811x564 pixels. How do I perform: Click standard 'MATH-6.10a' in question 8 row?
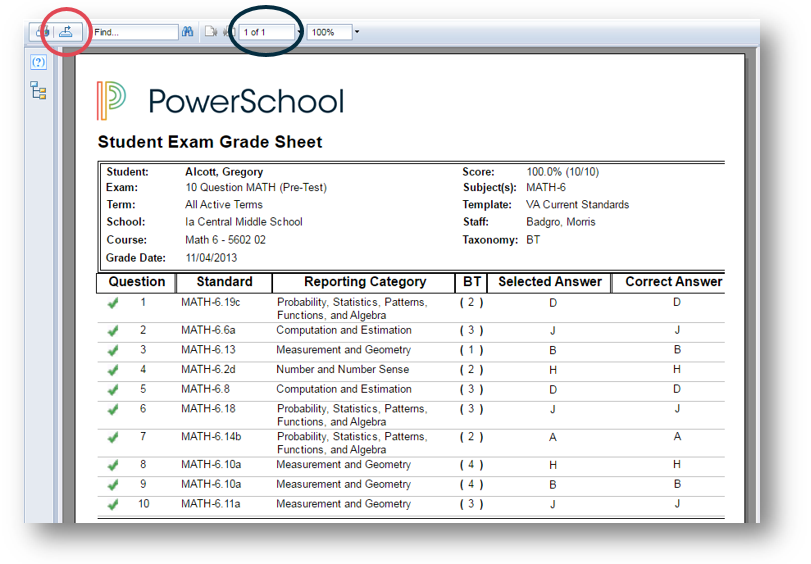point(211,465)
